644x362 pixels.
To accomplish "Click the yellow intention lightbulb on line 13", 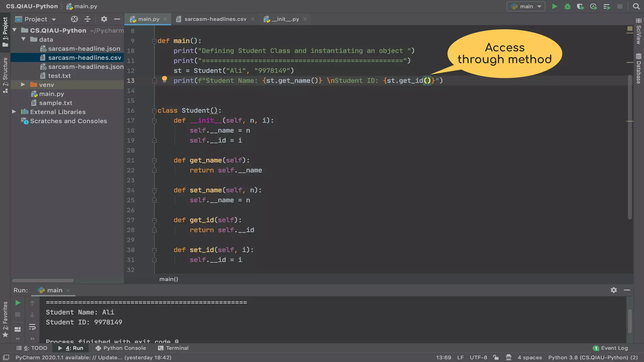I will point(164,79).
